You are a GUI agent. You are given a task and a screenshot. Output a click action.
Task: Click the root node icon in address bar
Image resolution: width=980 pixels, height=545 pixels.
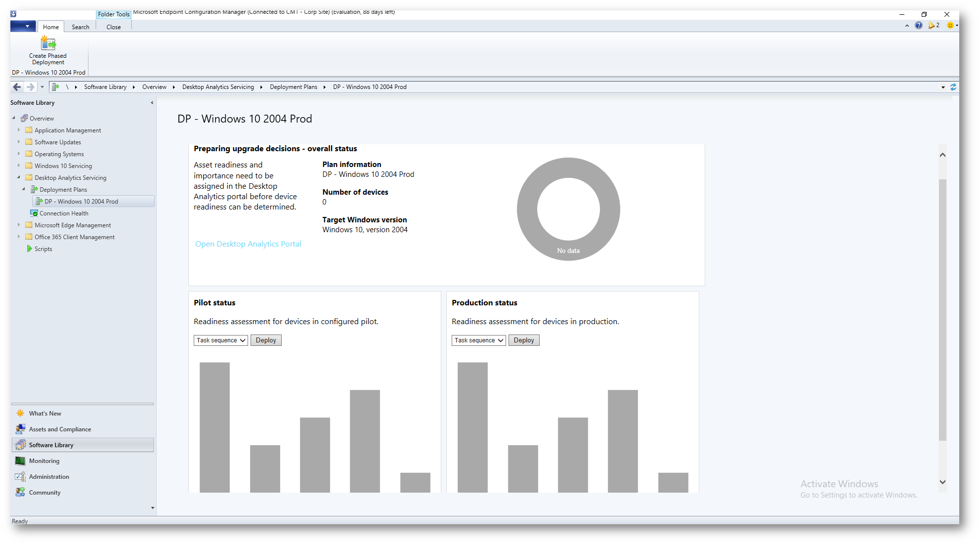[x=55, y=87]
